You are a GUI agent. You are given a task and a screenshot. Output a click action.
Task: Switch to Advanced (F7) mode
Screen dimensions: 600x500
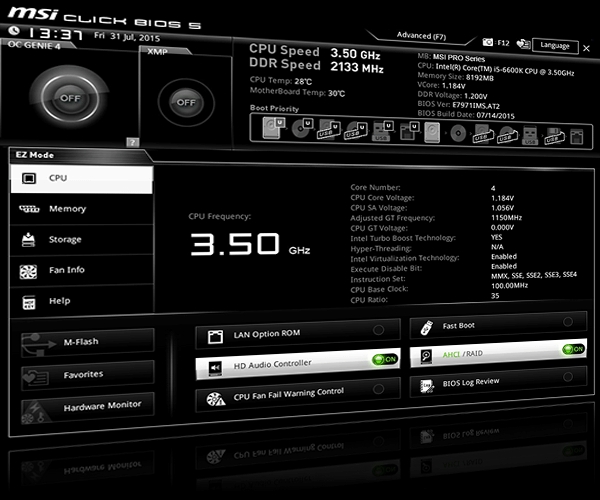pyautogui.click(x=421, y=36)
